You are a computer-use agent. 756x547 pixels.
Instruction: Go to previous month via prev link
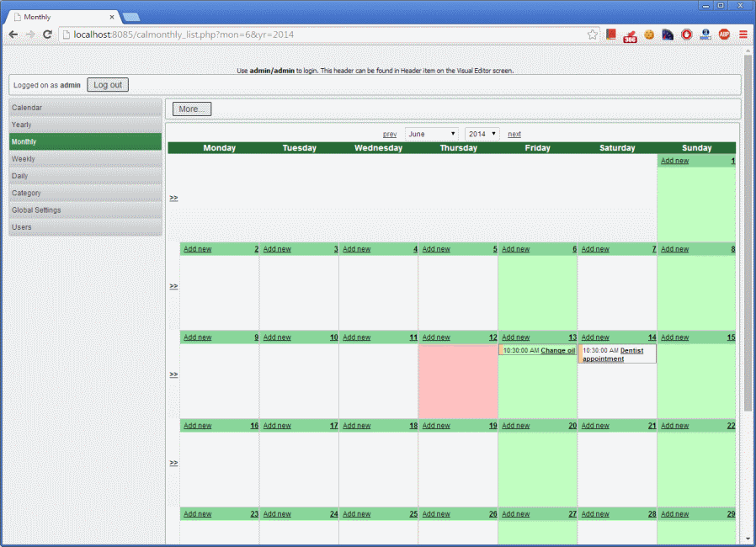coord(390,134)
